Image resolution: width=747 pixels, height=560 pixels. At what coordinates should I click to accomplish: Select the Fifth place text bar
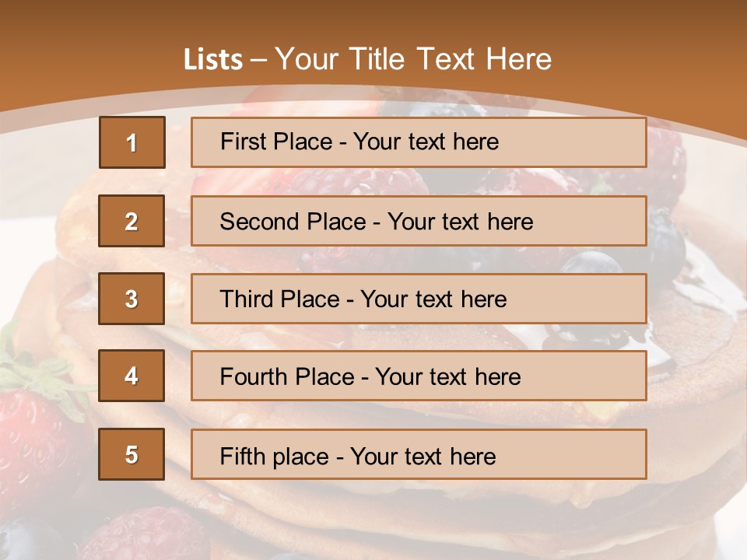pyautogui.click(x=419, y=454)
